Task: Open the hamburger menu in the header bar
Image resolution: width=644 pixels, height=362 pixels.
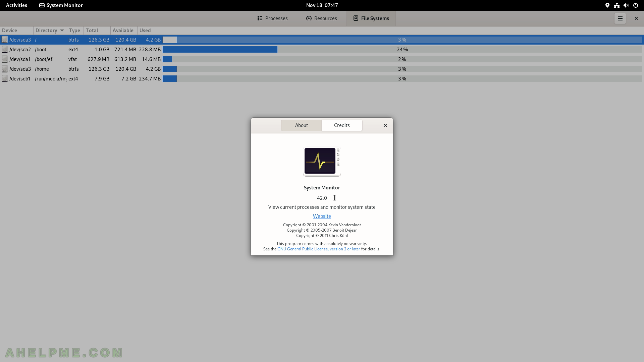Action: (620, 18)
